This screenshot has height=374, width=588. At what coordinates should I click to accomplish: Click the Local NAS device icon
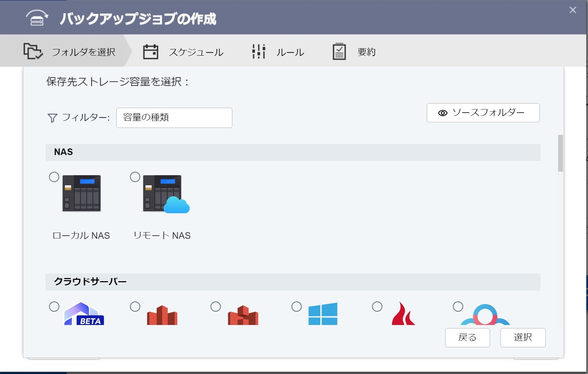tap(82, 193)
